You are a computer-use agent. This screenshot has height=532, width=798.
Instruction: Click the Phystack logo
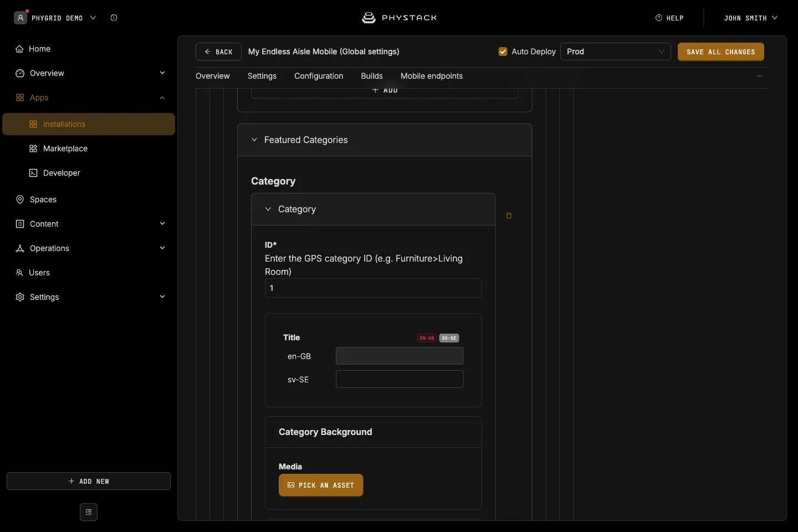pyautogui.click(x=399, y=18)
